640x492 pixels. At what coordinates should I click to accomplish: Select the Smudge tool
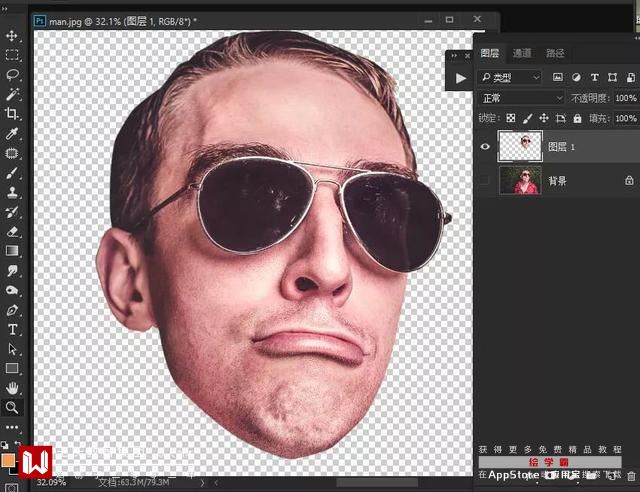(11, 270)
